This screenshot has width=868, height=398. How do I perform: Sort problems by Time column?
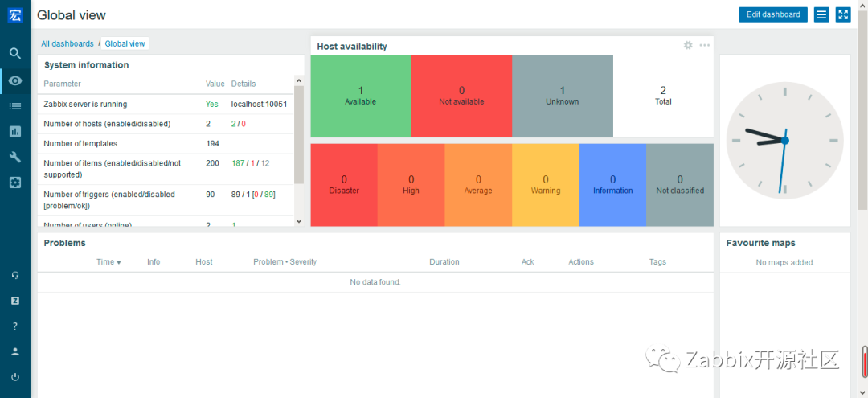point(108,262)
